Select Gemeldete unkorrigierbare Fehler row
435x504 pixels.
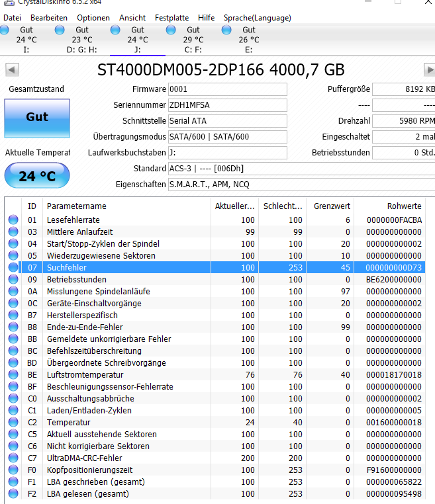coord(215,339)
